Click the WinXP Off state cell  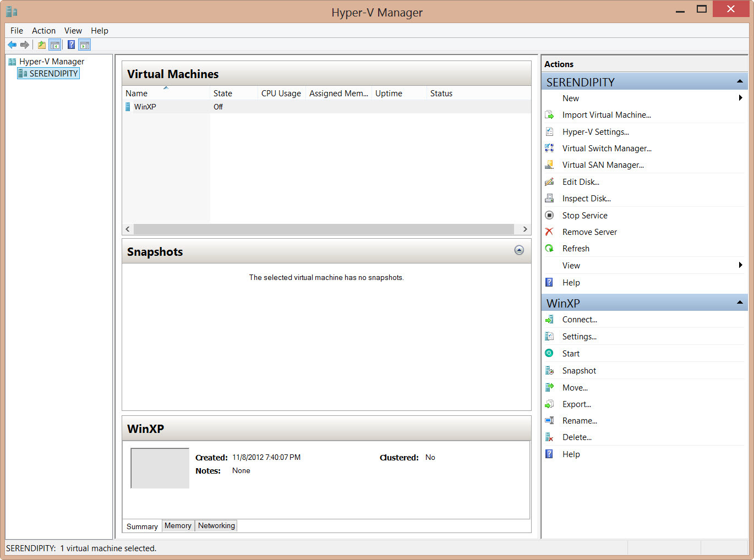tap(218, 107)
